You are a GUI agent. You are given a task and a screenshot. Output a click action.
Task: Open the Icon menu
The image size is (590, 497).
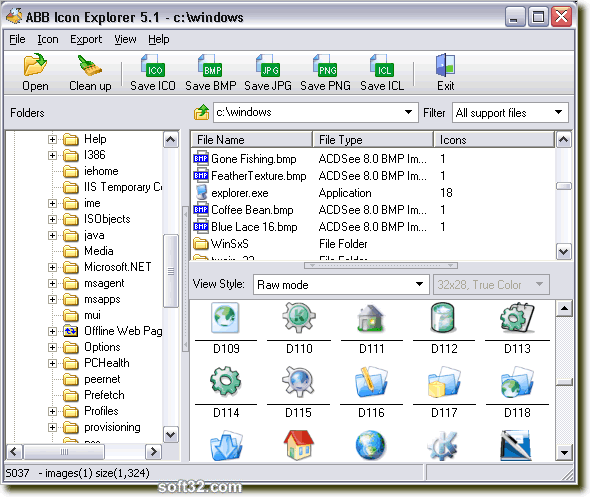coord(48,39)
